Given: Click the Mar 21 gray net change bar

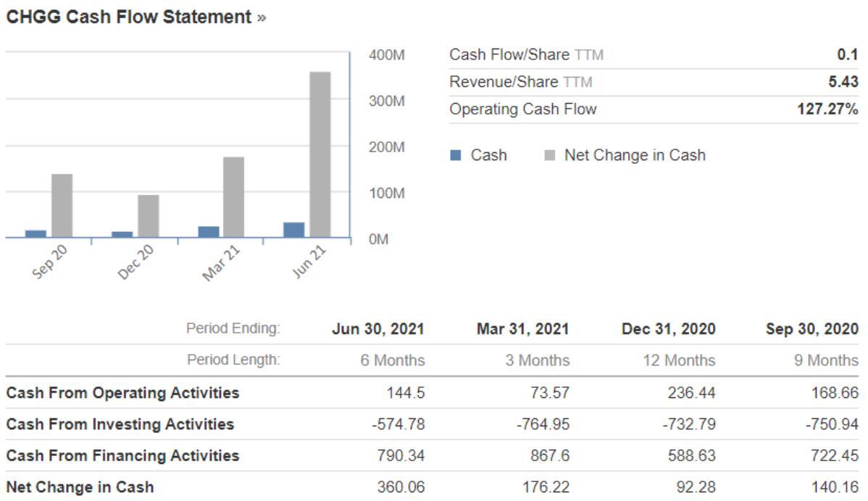Looking at the screenshot, I should tap(233, 197).
